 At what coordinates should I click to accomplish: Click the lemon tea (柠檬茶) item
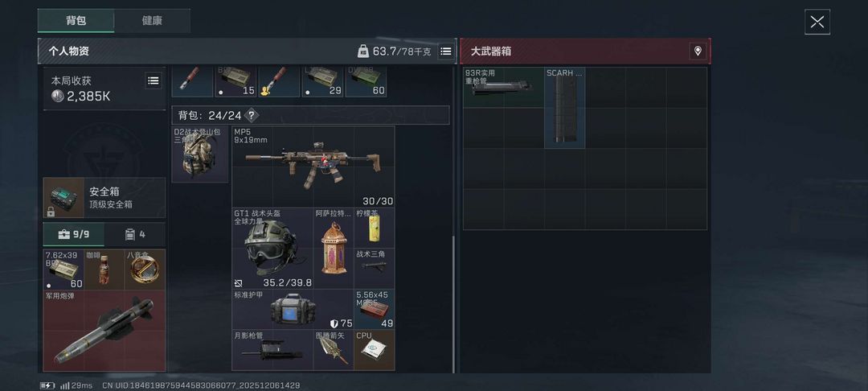(x=375, y=228)
